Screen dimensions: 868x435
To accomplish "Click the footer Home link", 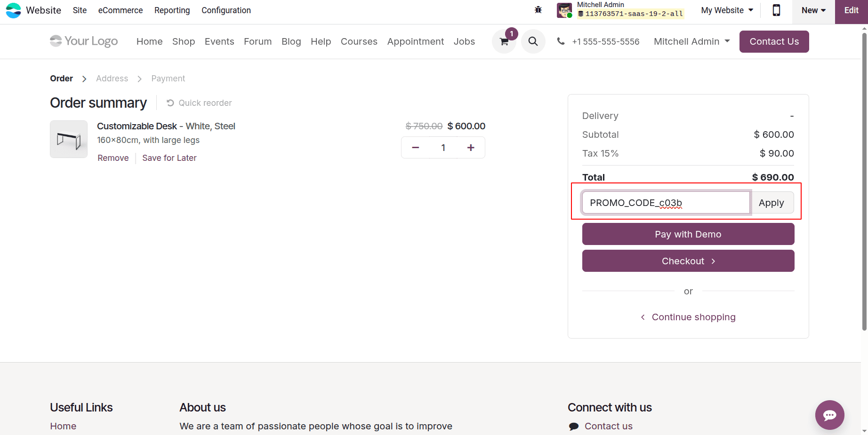I will click(63, 426).
